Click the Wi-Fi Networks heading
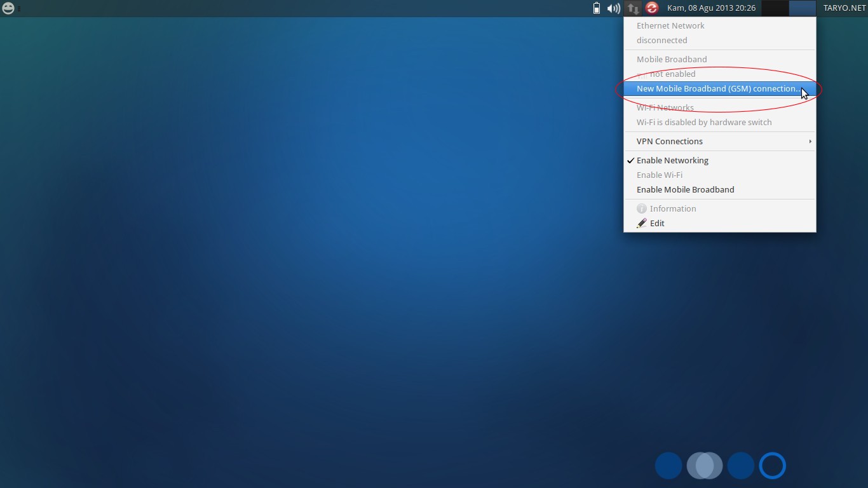Image resolution: width=868 pixels, height=488 pixels. pos(665,107)
